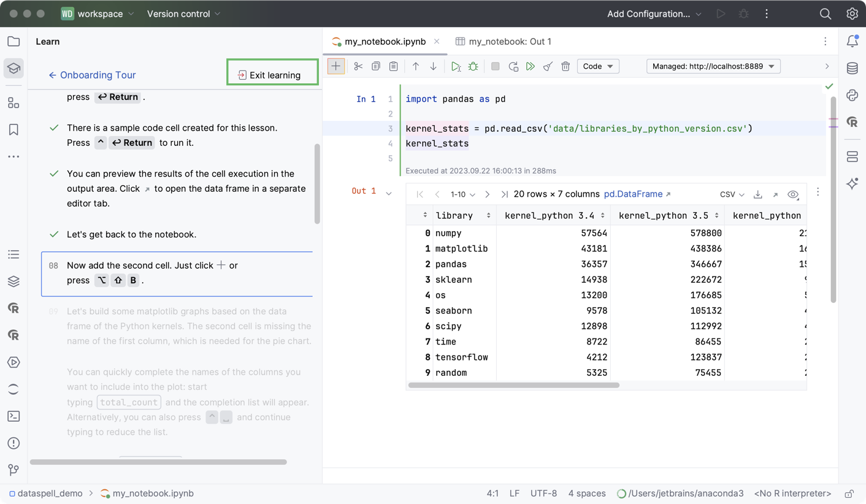
Task: Delete cell using the trash icon
Action: point(565,66)
